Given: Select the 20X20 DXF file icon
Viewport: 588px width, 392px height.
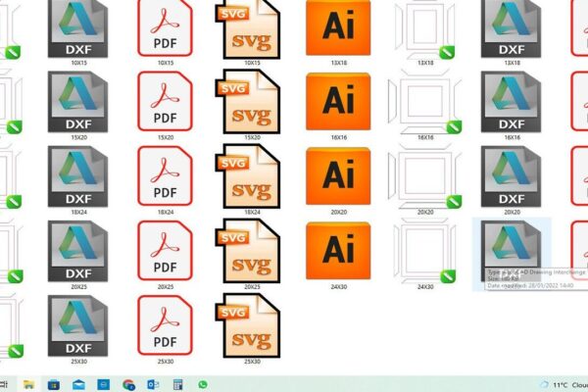Looking at the screenshot, I should point(511,174).
